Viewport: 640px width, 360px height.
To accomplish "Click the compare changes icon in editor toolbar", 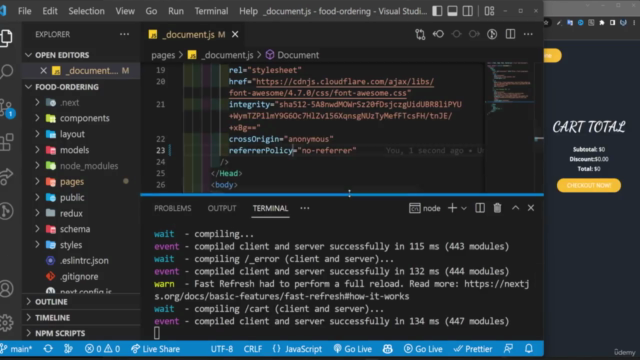I will 420,34.
